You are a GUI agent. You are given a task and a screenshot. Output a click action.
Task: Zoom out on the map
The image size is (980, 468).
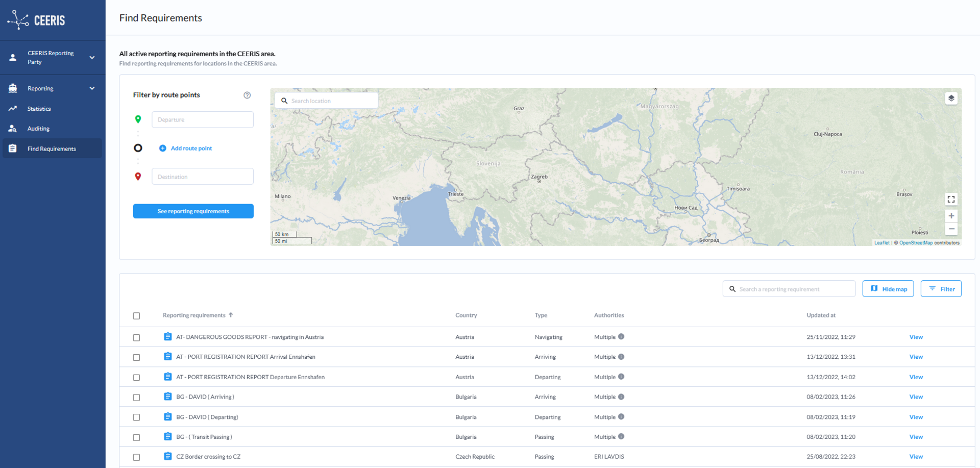click(951, 229)
